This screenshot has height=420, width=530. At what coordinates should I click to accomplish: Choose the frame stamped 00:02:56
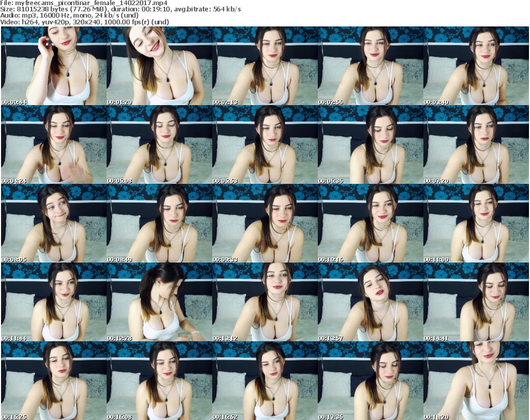[371, 66]
